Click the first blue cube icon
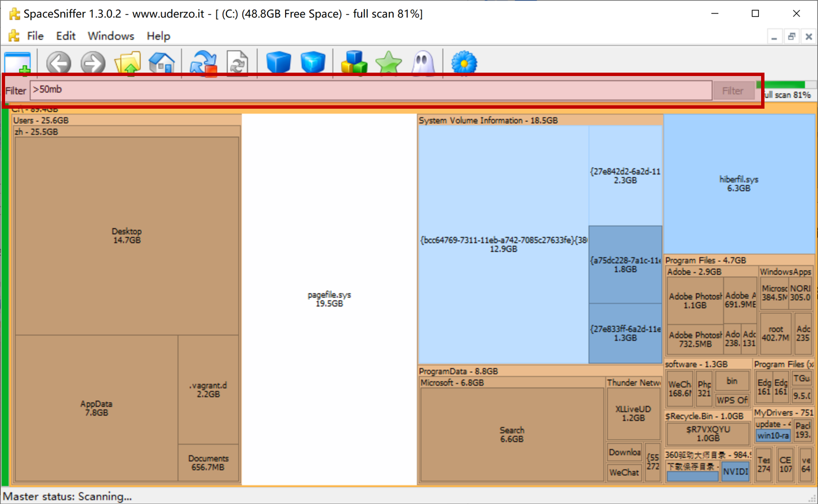Screen dimensions: 818x504 [278, 63]
